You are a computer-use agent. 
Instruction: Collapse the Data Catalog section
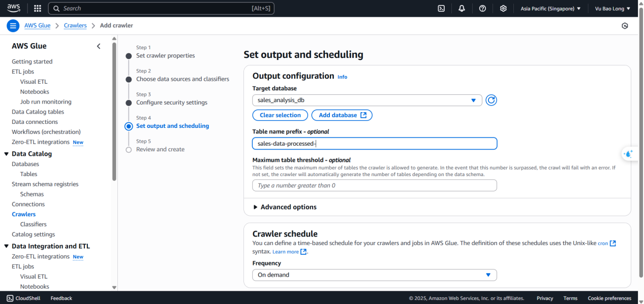[x=7, y=154]
